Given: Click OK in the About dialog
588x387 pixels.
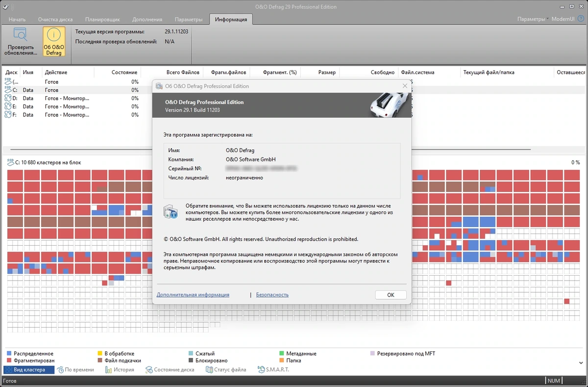Looking at the screenshot, I should point(391,295).
